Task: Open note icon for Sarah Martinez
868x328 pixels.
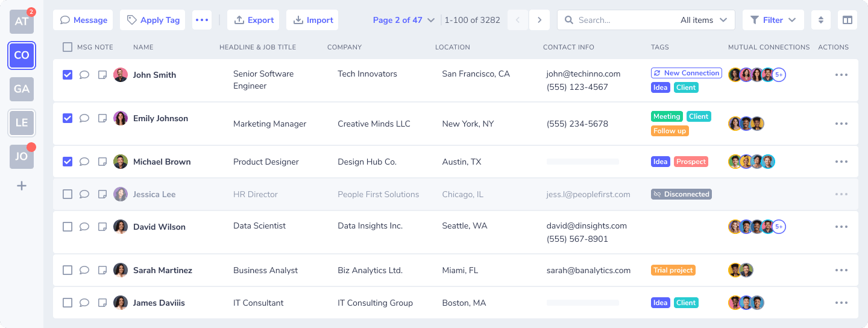Action: pos(102,270)
